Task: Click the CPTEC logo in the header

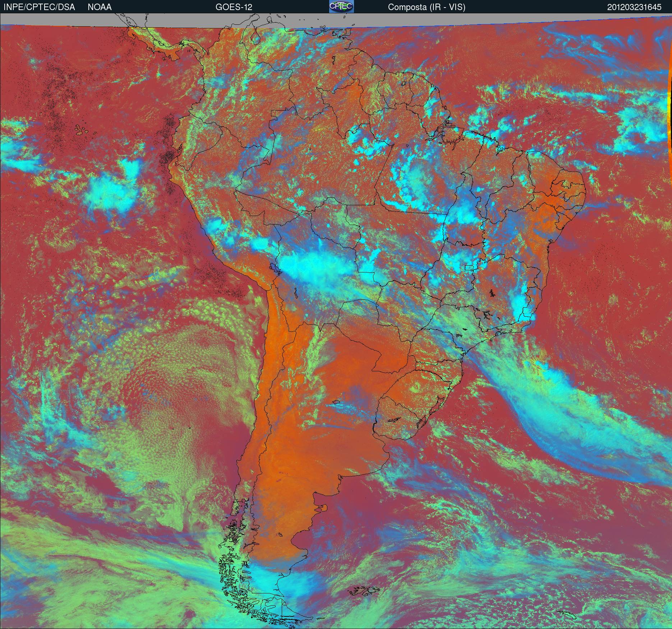Action: (x=341, y=6)
